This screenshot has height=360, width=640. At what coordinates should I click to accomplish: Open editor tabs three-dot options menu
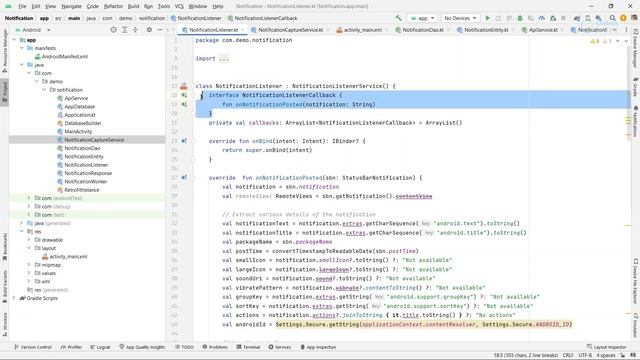tap(627, 30)
